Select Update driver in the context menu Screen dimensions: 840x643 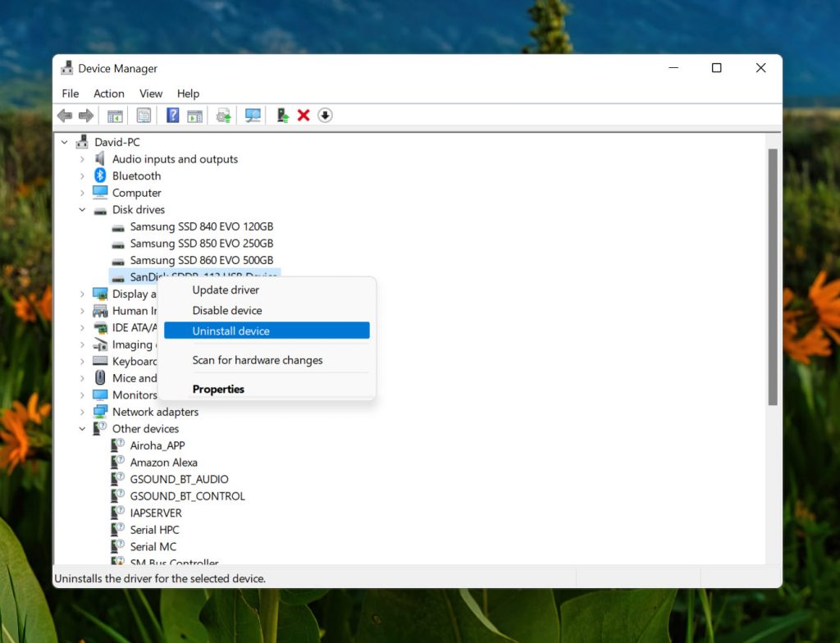pyautogui.click(x=226, y=290)
